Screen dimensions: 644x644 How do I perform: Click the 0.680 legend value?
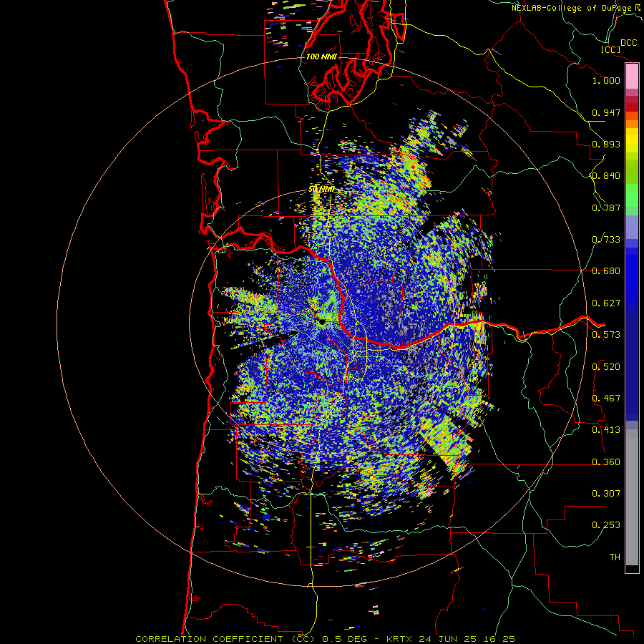point(606,271)
